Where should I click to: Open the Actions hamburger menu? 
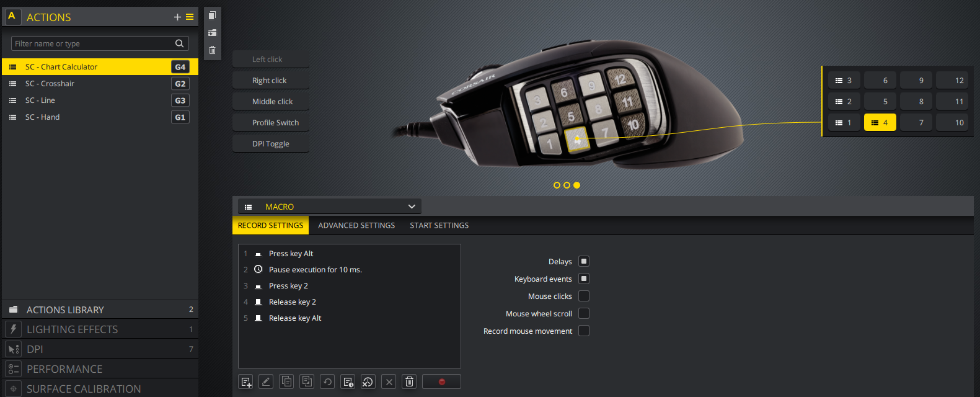190,17
